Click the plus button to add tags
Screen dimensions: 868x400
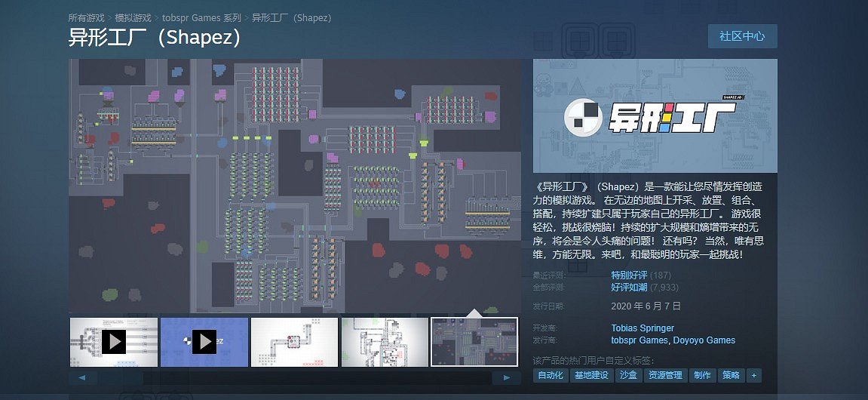click(753, 375)
